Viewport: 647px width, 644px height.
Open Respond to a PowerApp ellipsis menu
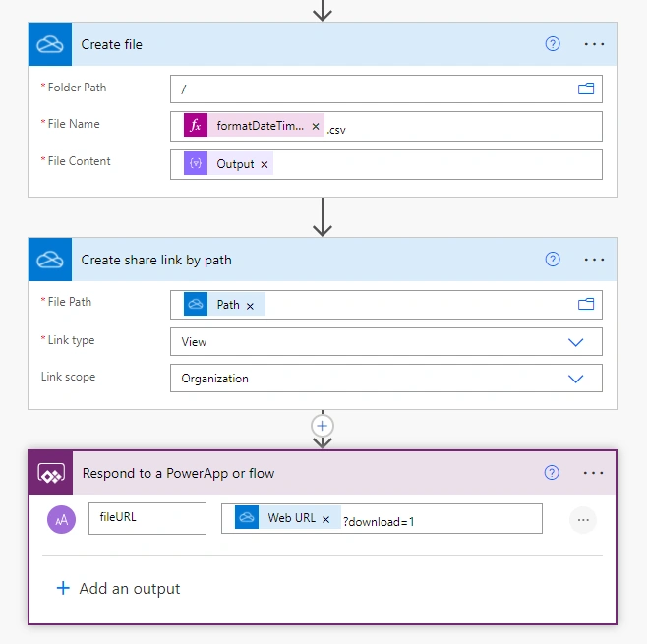[593, 473]
